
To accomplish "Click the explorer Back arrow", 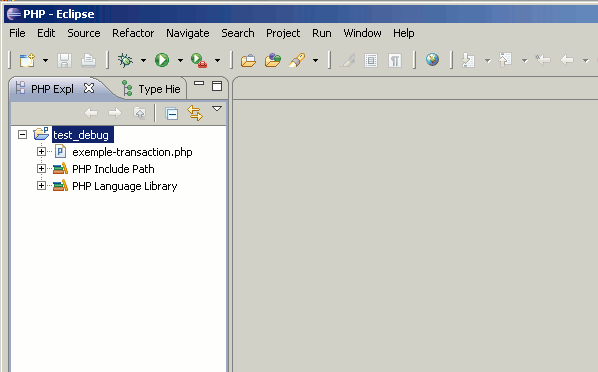I will [x=91, y=113].
